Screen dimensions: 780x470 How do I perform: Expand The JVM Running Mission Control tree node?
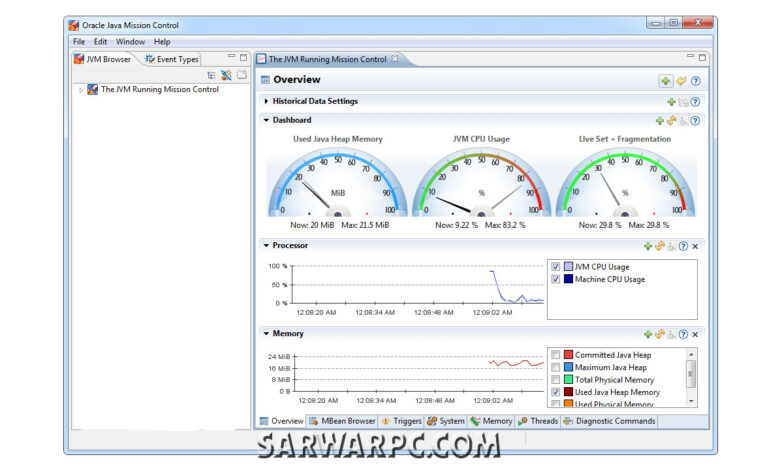click(81, 90)
